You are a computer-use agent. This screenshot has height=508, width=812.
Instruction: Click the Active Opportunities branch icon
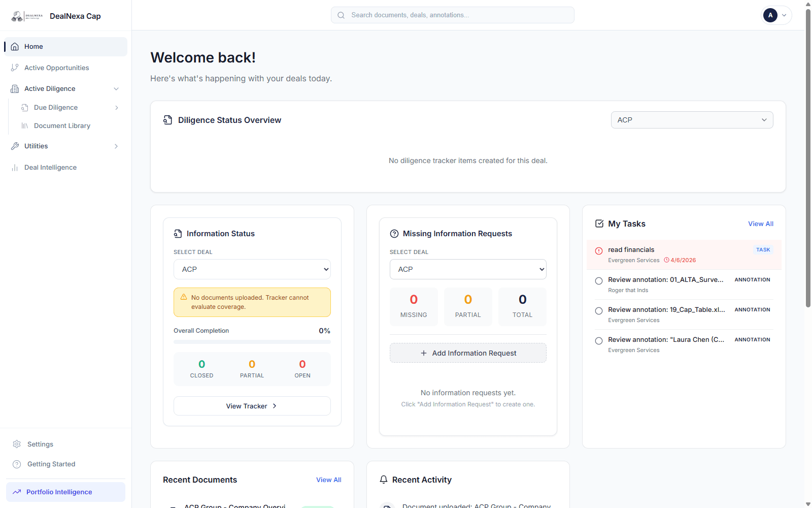15,68
